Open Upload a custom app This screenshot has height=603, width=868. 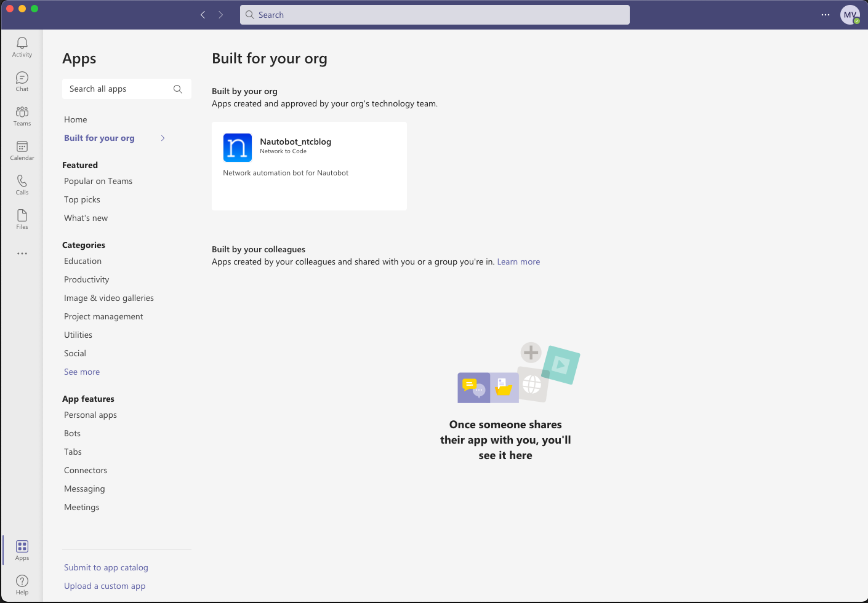pyautogui.click(x=105, y=585)
